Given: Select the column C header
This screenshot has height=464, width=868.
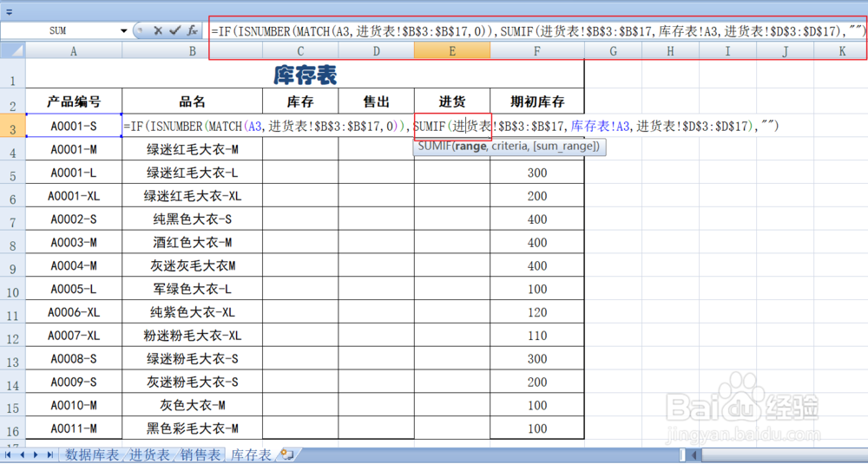Looking at the screenshot, I should [x=300, y=51].
